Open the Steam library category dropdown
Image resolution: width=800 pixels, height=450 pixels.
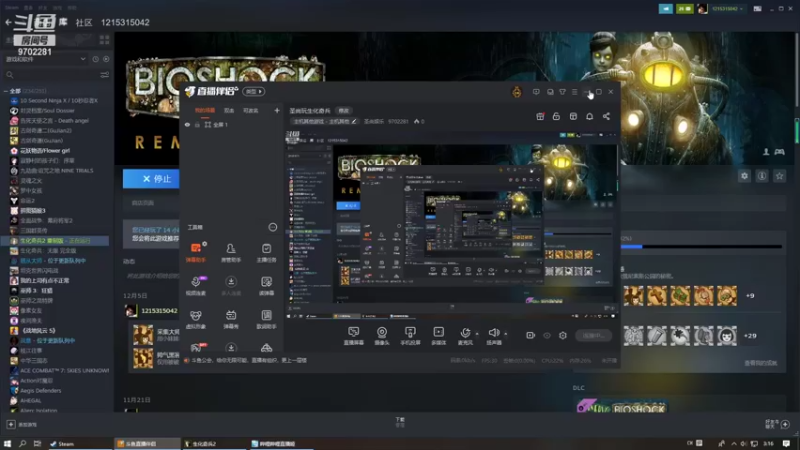click(x=45, y=59)
